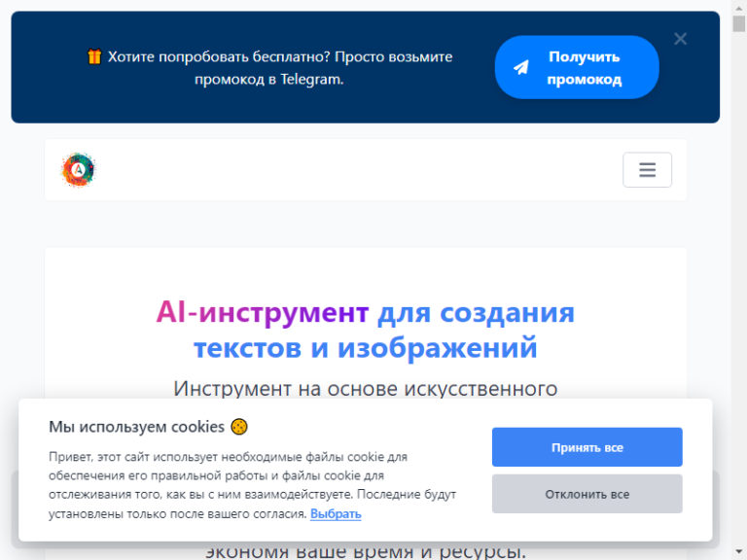This screenshot has width=747, height=560.
Task: Click the heading AI-инструмент для создания текстов
Action: [366, 330]
